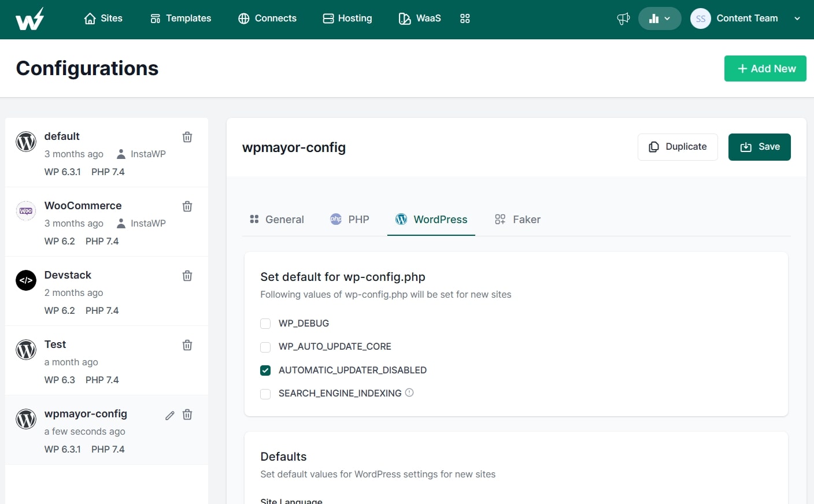This screenshot has height=504, width=814.
Task: Click "2 months ago" timestamp on Devstack
Action: [74, 292]
